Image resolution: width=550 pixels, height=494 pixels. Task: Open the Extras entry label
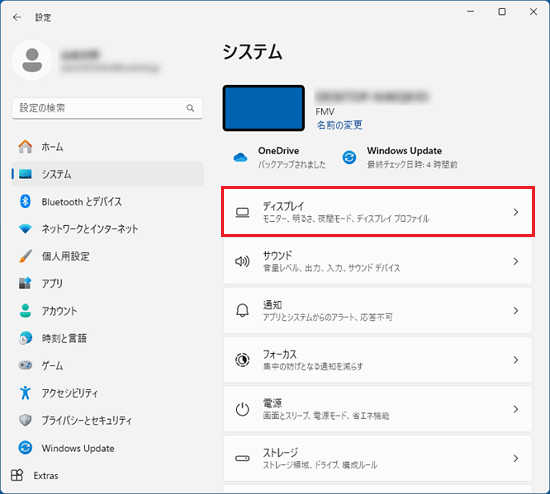(46, 475)
